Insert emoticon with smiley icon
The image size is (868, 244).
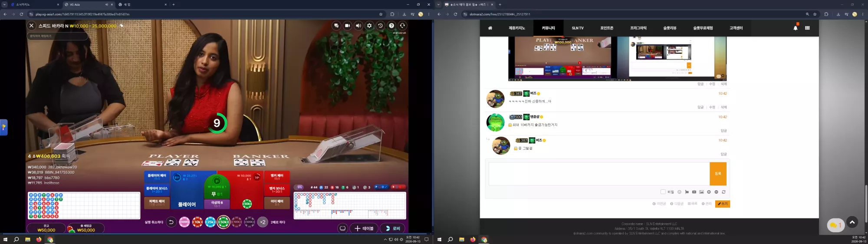(679, 192)
